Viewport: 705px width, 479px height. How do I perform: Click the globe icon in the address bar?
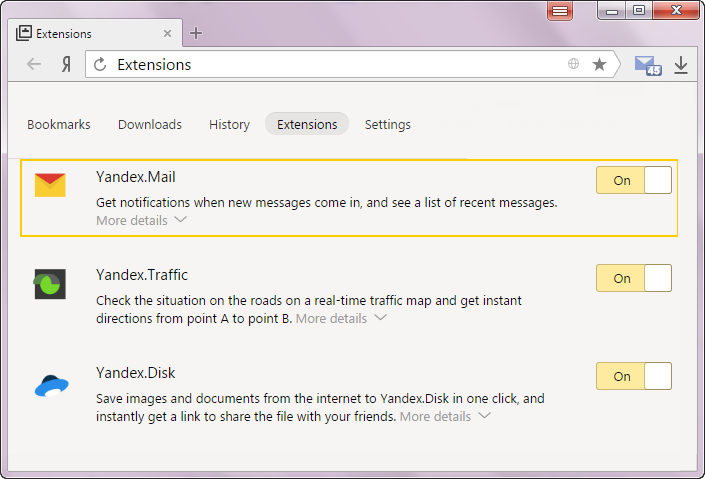coord(573,64)
